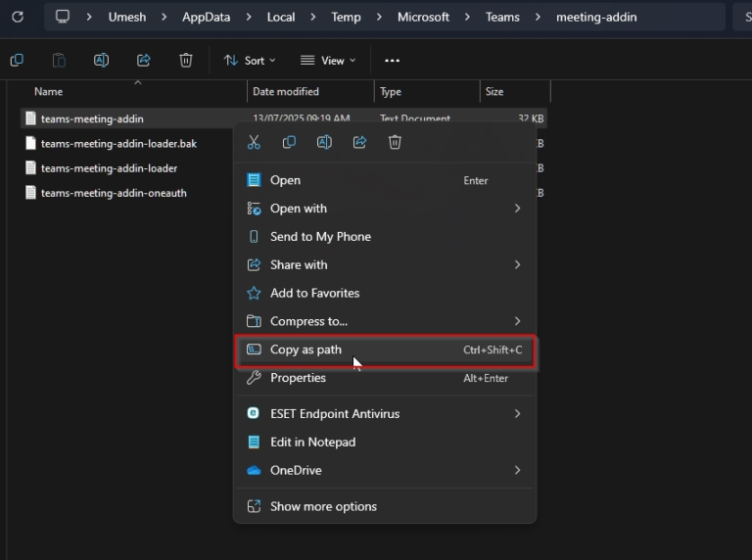The image size is (752, 560).
Task: Click the file icon of teams-meeting-addin-loader
Action: (30, 168)
